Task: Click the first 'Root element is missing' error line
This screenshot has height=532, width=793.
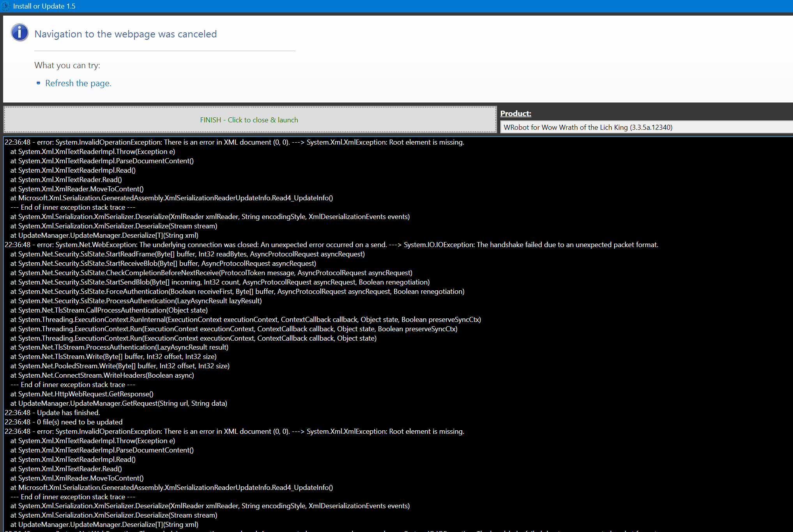Action: click(x=234, y=142)
